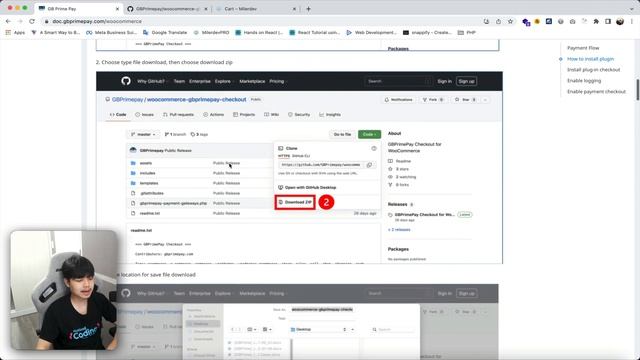Open the Hands on React bookmark

259,32
